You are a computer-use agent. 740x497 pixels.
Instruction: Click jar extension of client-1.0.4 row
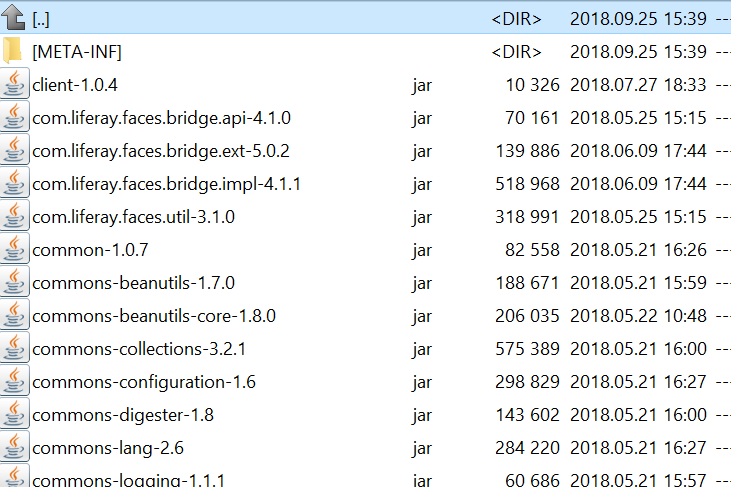[x=421, y=86]
